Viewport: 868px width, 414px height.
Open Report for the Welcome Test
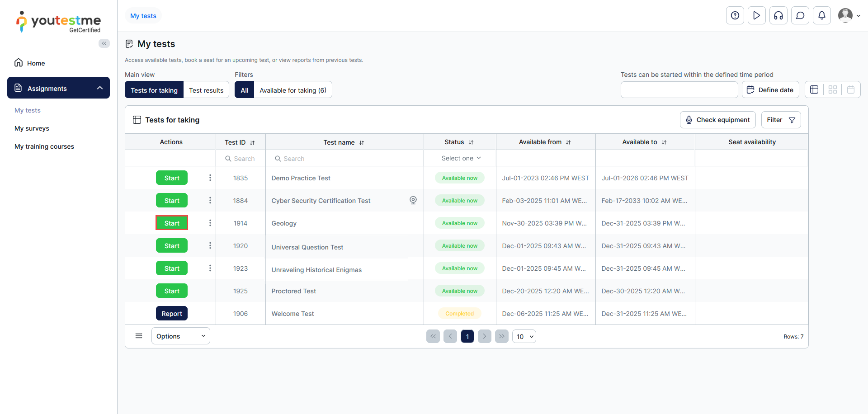(172, 314)
